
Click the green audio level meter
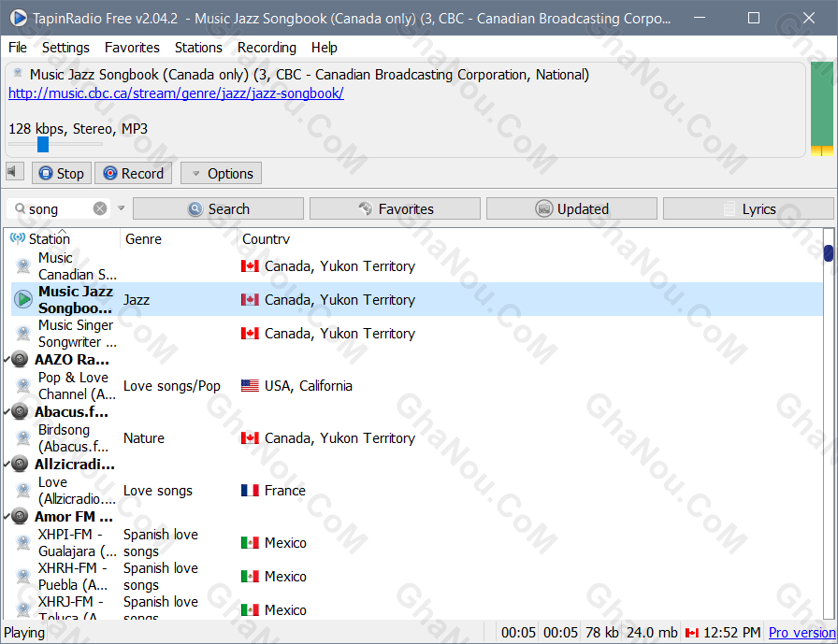(821, 108)
